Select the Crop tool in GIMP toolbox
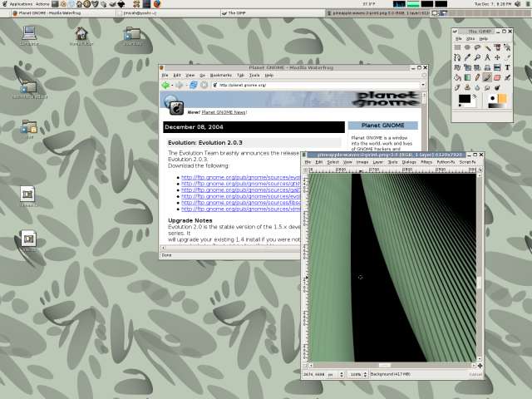 tap(507, 57)
